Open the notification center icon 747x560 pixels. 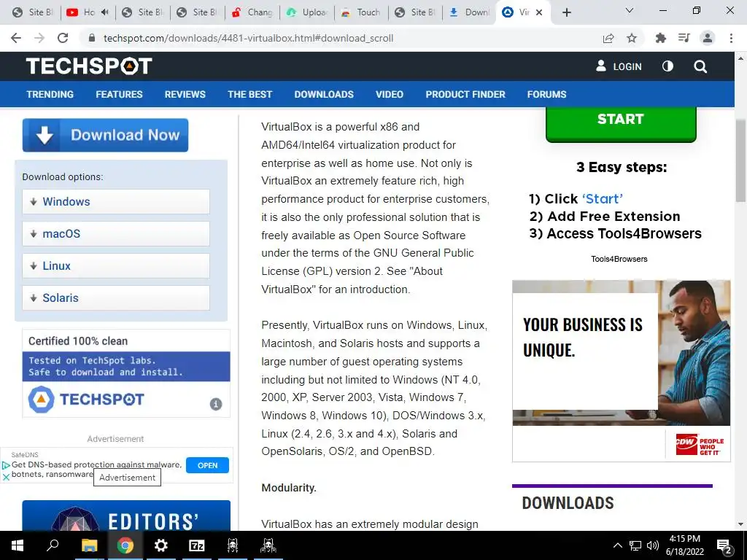pos(724,545)
